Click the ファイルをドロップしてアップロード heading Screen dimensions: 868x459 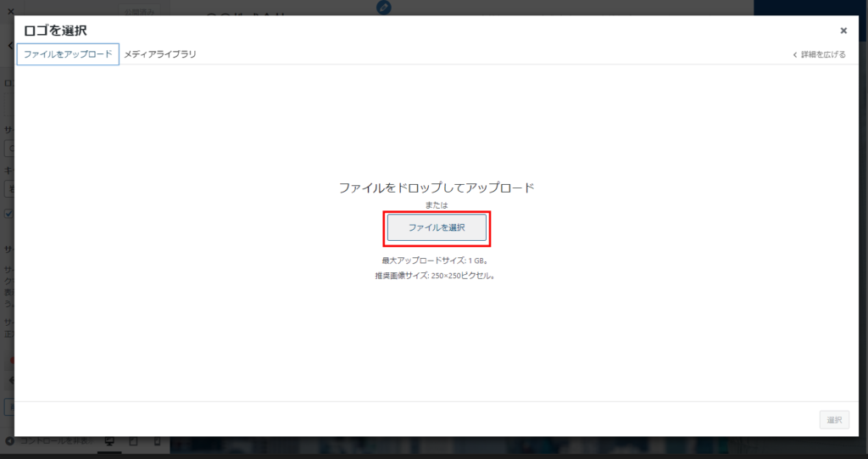click(x=437, y=188)
